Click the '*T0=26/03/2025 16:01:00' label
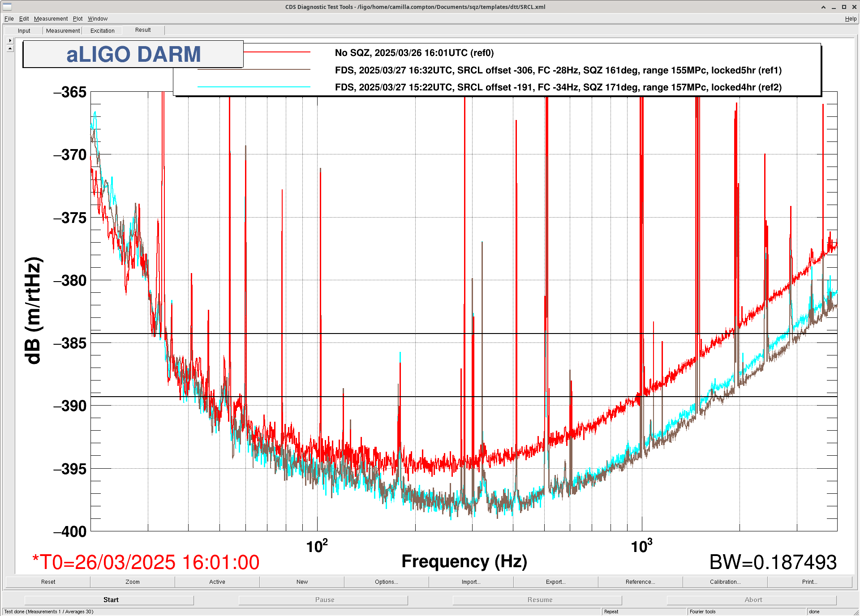This screenshot has height=616, width=860. tap(146, 562)
